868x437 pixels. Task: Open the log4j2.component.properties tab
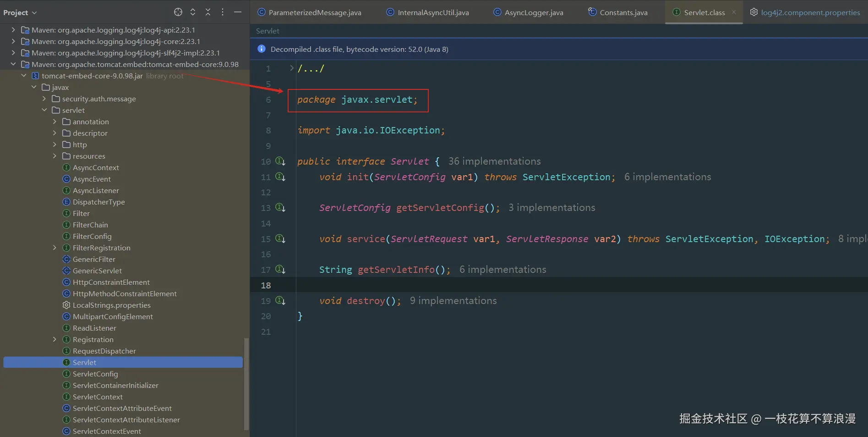tap(810, 13)
